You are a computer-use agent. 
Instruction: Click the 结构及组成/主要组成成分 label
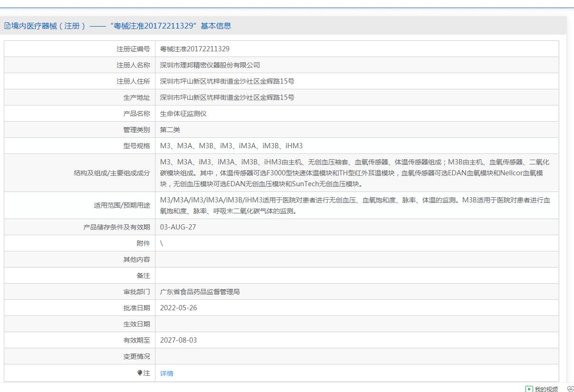(x=112, y=173)
